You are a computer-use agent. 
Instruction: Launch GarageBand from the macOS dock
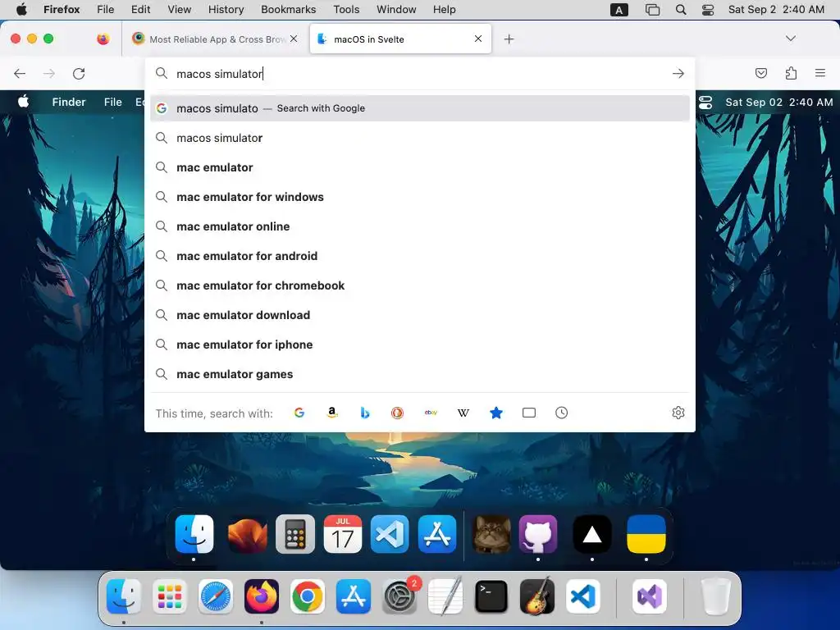coord(536,596)
